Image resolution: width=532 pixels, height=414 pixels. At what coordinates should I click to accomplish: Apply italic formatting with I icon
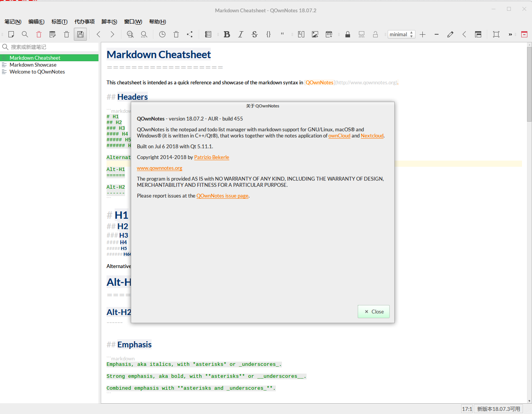tap(241, 34)
